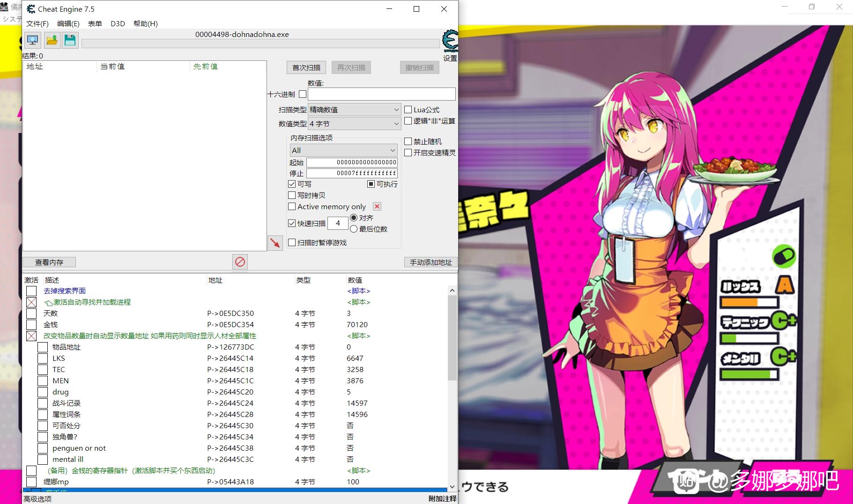This screenshot has width=853, height=504.
Task: Open 高级选项 at the bottom
Action: (x=38, y=499)
